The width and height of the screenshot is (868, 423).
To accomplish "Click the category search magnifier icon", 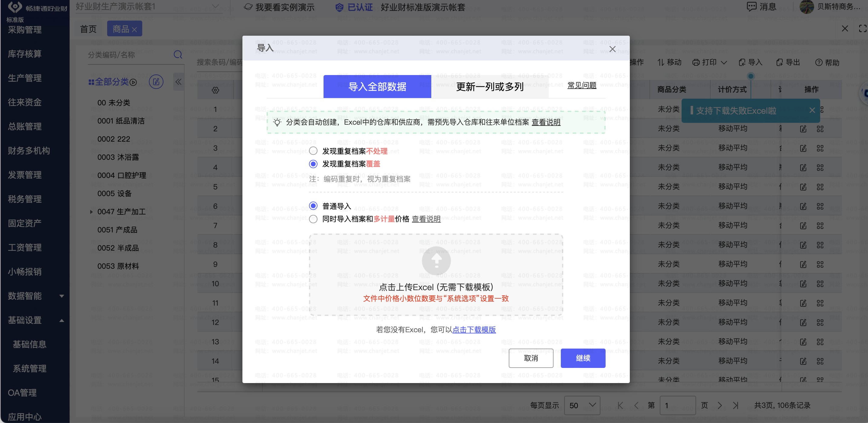I will pos(178,54).
